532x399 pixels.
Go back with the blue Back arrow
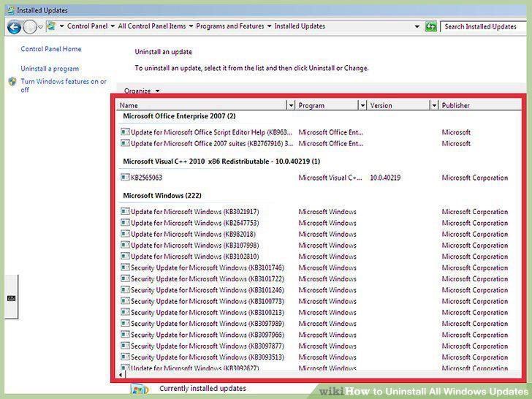14,27
